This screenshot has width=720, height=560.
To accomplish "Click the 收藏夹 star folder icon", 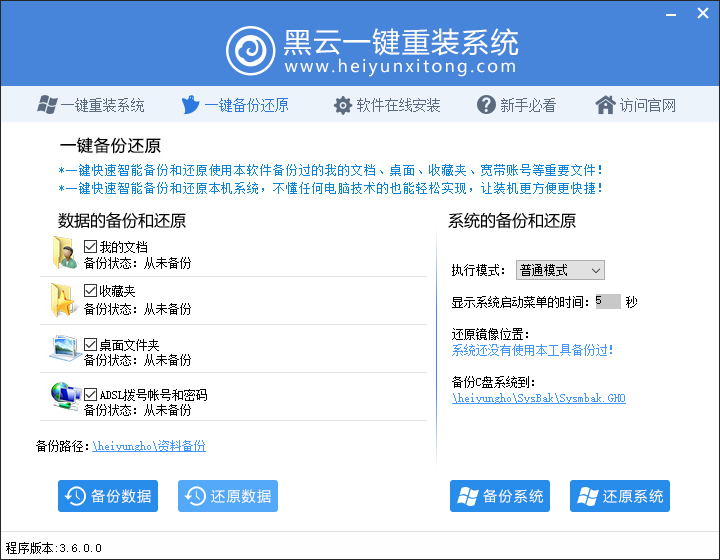I will [x=63, y=300].
